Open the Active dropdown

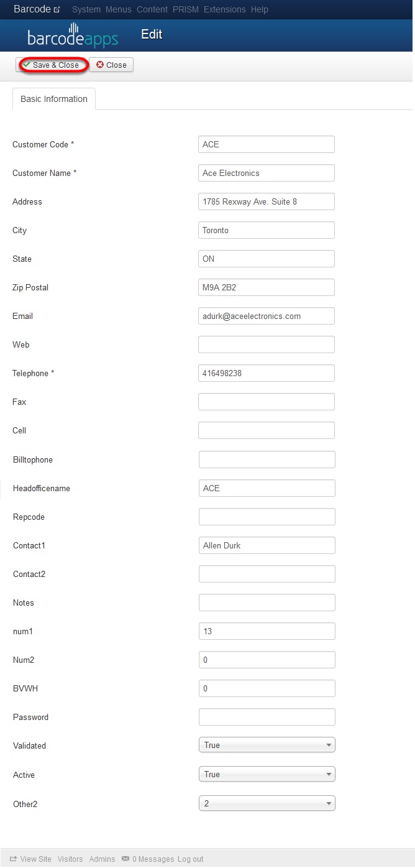[267, 774]
